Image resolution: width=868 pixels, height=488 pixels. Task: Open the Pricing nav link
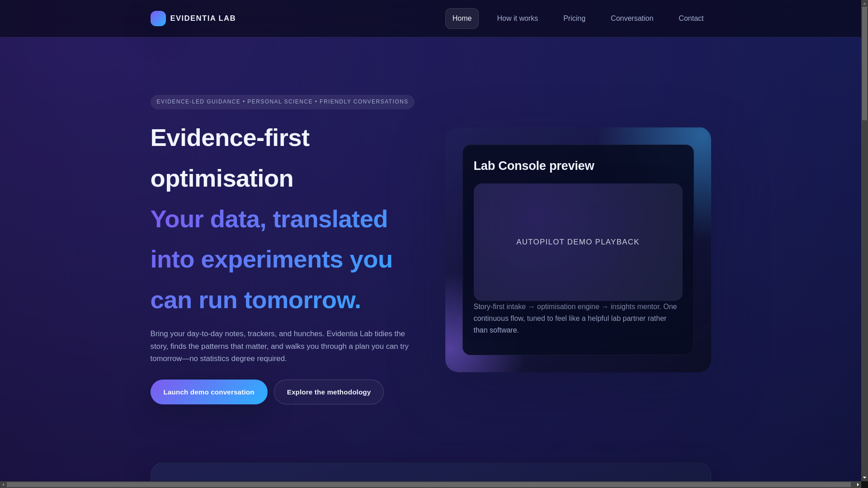574,19
